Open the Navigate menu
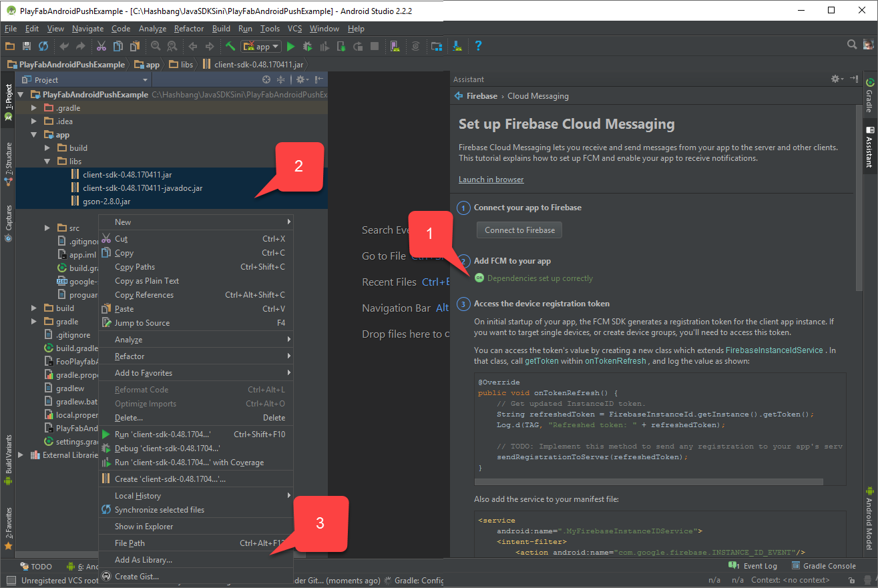878x588 pixels. [x=87, y=29]
